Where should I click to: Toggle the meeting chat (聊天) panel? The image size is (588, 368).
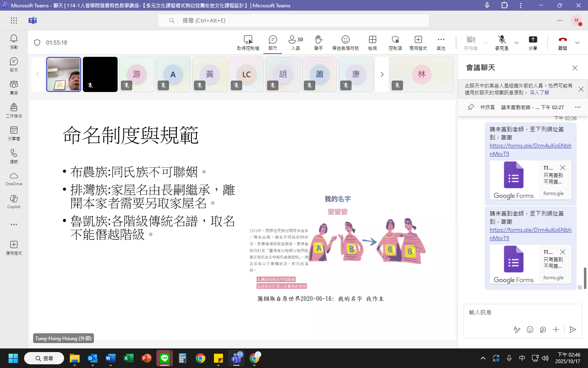(x=273, y=43)
